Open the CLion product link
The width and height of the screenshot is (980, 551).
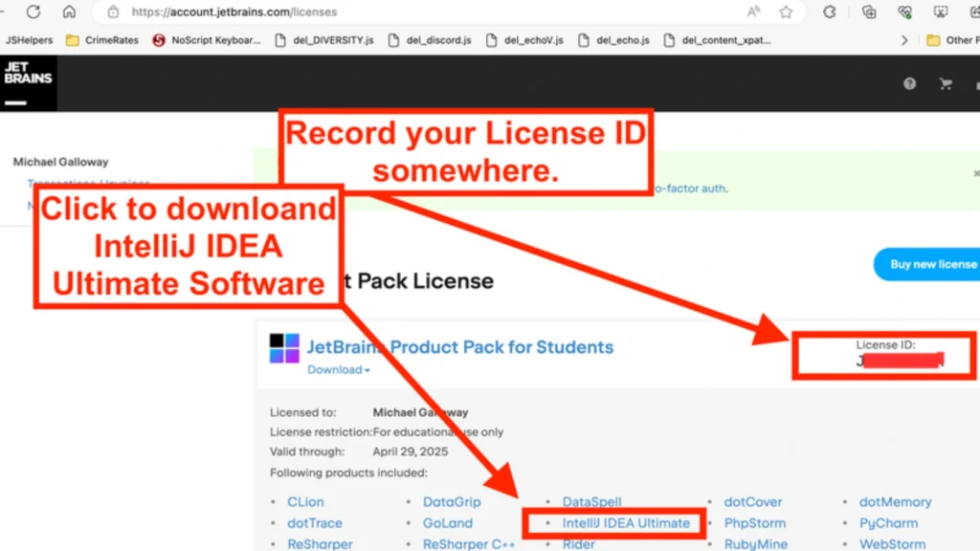305,502
